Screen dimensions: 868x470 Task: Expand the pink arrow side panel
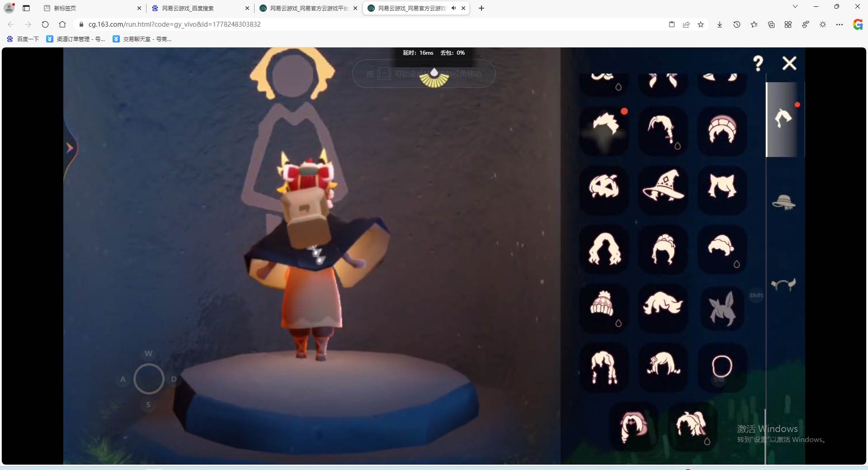pyautogui.click(x=70, y=148)
